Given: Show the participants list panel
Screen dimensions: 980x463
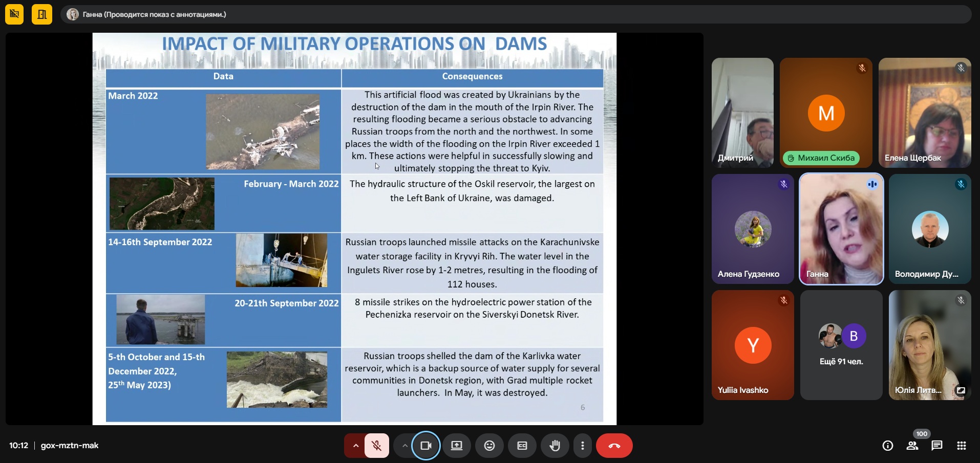Looking at the screenshot, I should [912, 446].
